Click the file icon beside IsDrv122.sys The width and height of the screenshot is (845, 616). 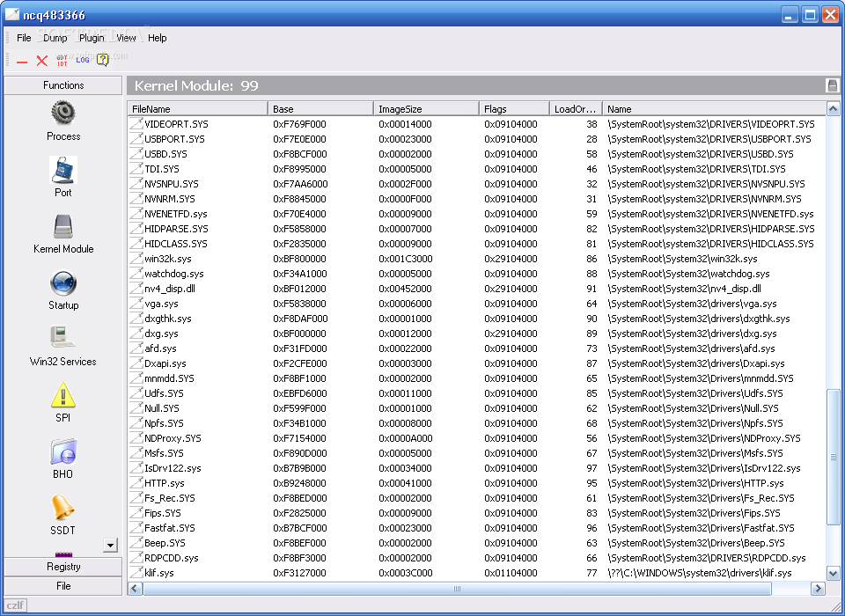[x=136, y=468]
